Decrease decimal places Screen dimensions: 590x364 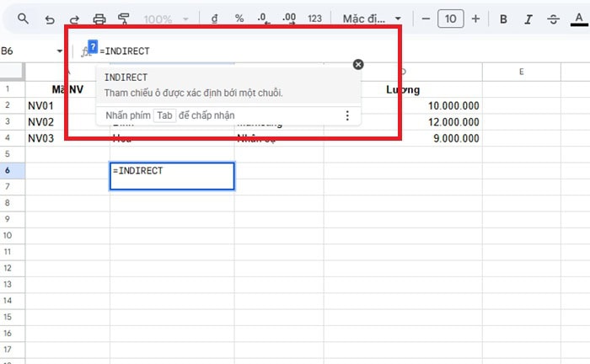pos(264,19)
